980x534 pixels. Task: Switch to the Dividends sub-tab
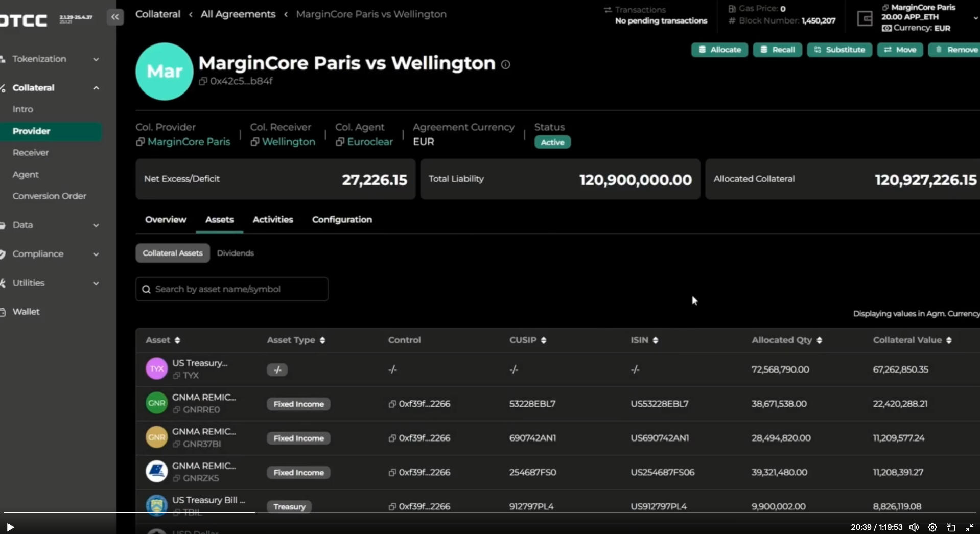pos(235,253)
